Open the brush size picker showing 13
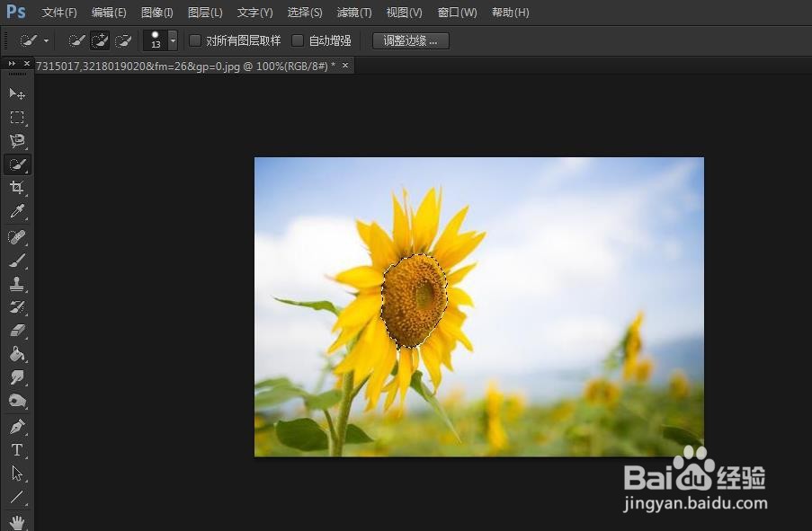812x531 pixels. tap(171, 40)
